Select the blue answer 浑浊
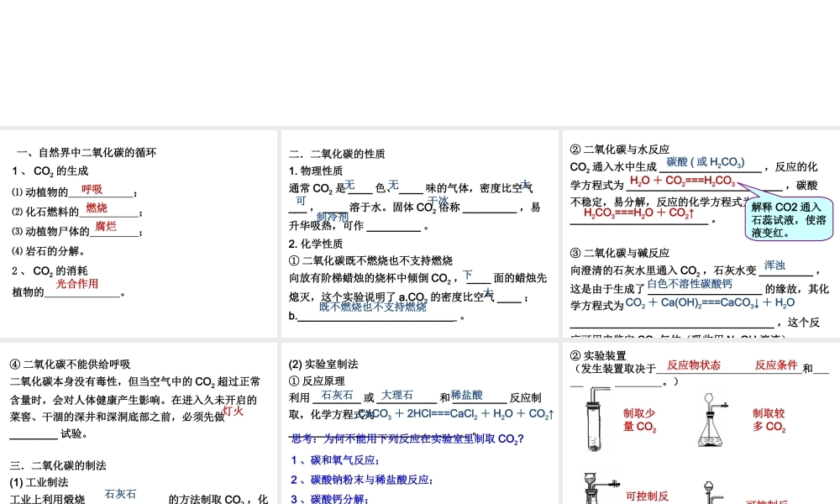 [774, 265]
